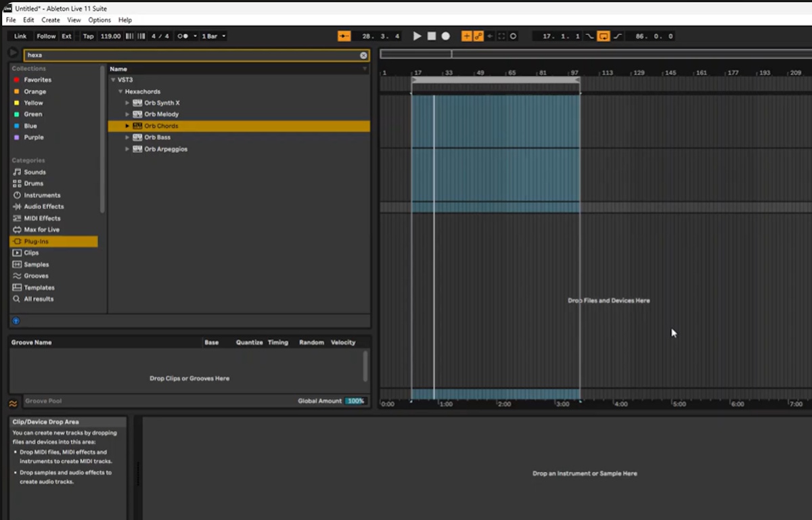The width and height of the screenshot is (812, 520).
Task: Toggle the Metronome button
Action: coord(182,36)
